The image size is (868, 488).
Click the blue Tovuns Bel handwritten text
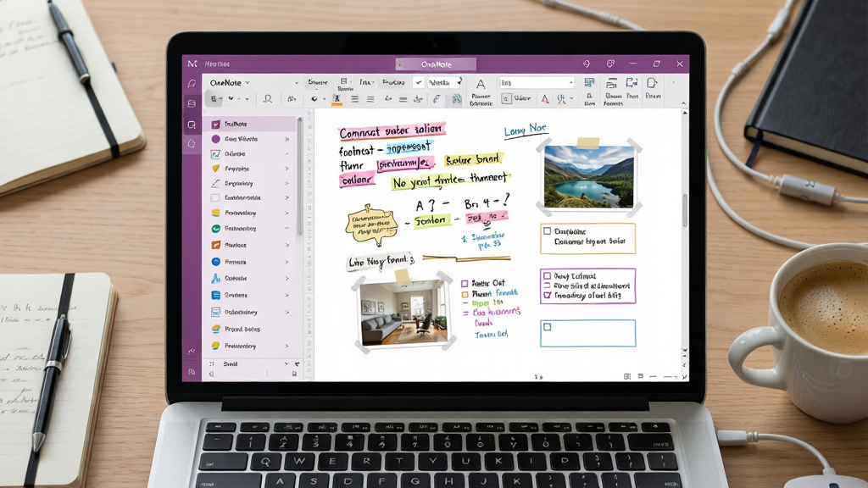pyautogui.click(x=491, y=334)
